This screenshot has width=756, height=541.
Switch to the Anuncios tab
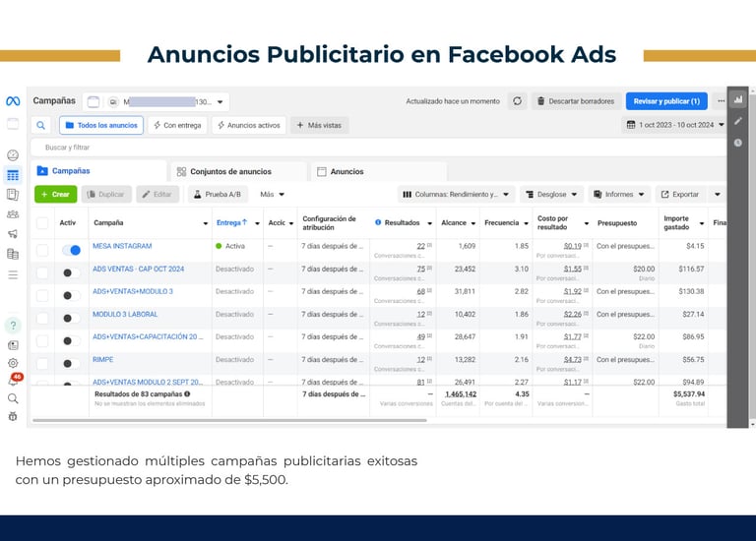point(379,171)
